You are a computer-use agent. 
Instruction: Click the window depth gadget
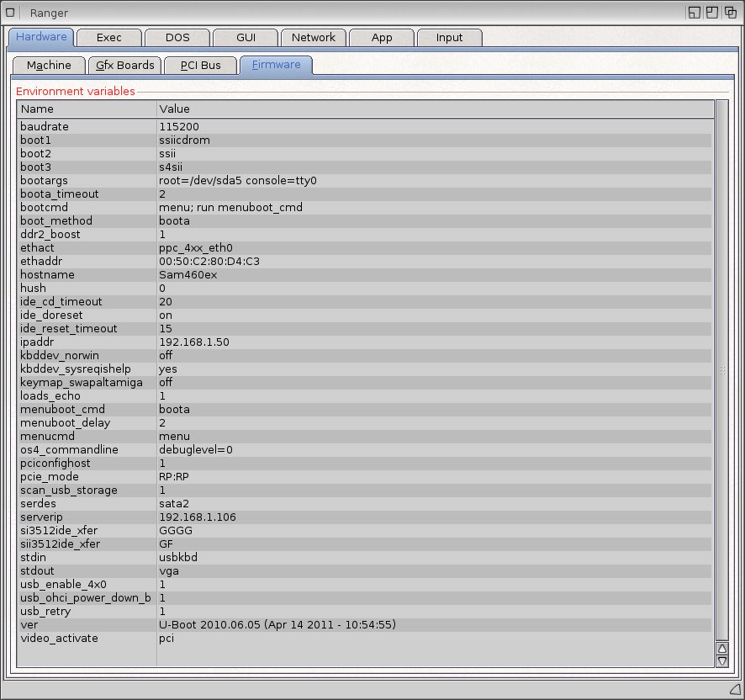pos(731,13)
